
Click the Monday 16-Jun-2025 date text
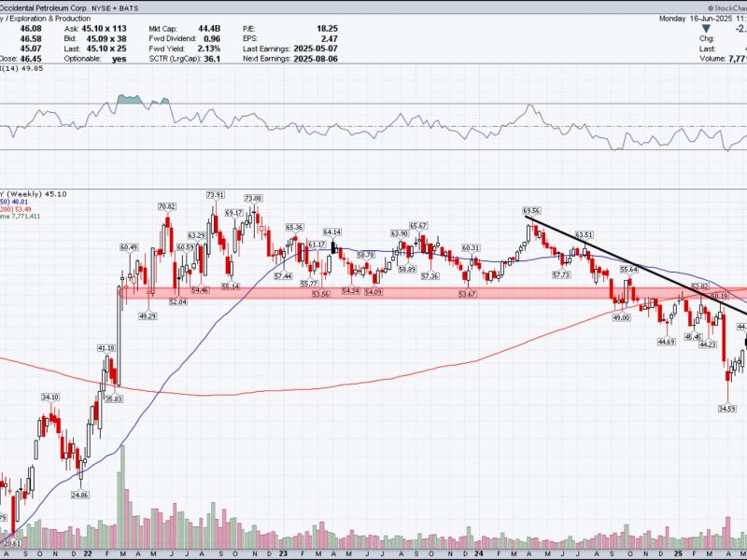(697, 19)
